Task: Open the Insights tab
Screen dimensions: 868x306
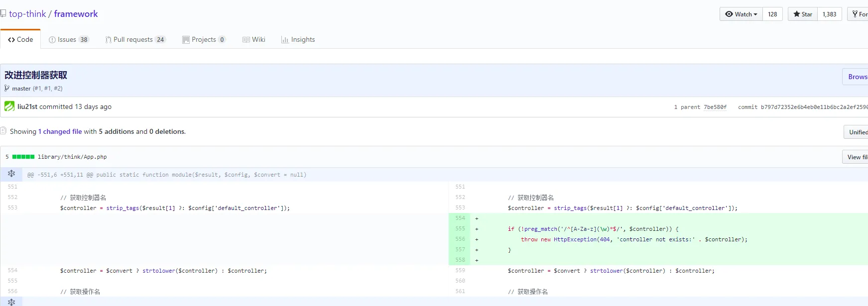Action: click(298, 39)
